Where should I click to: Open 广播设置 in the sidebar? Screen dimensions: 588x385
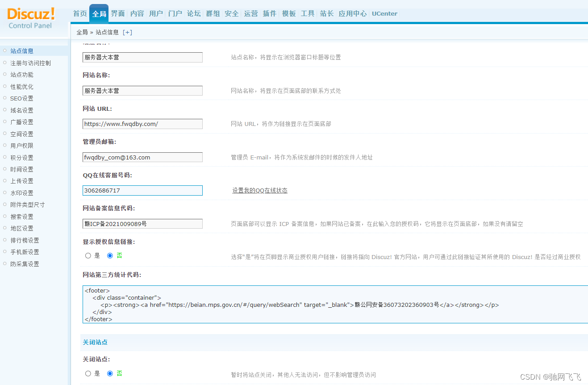[x=22, y=122]
